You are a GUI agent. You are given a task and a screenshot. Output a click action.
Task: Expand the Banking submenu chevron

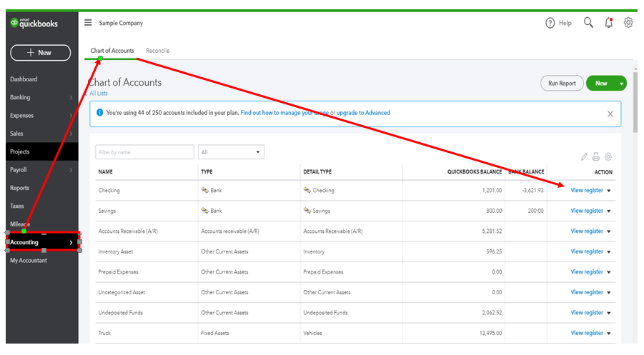pyautogui.click(x=71, y=98)
